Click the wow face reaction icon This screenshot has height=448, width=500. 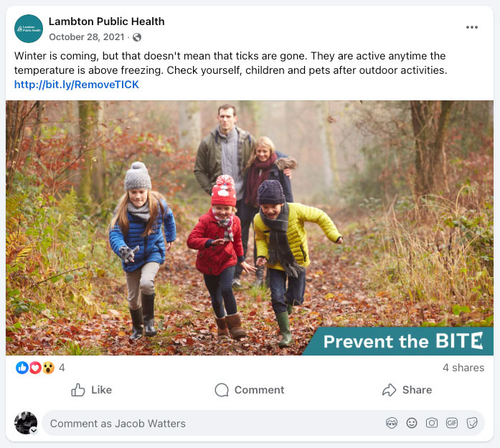[48, 368]
